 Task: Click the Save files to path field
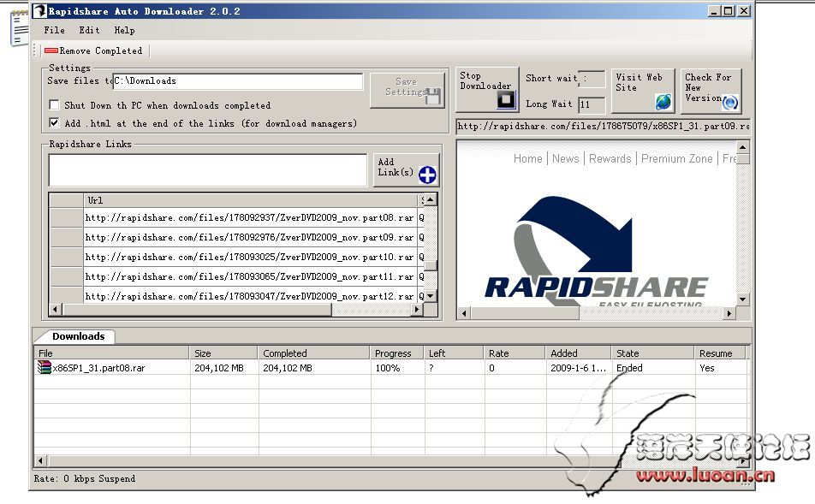coord(238,81)
